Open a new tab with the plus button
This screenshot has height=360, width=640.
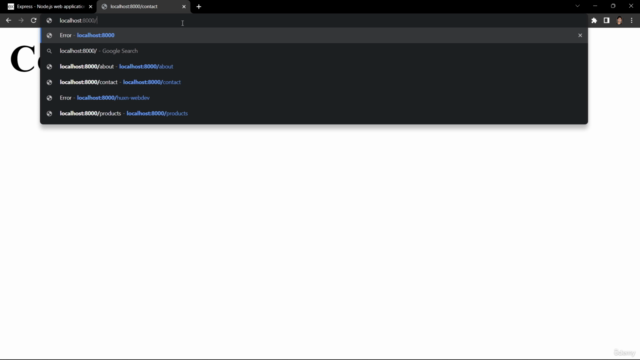click(x=199, y=7)
